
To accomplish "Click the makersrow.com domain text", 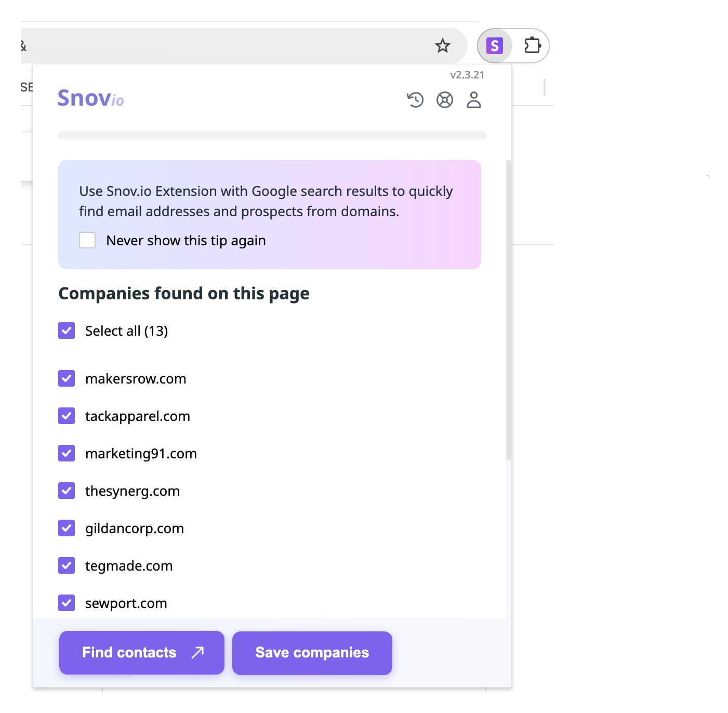I will click(136, 379).
